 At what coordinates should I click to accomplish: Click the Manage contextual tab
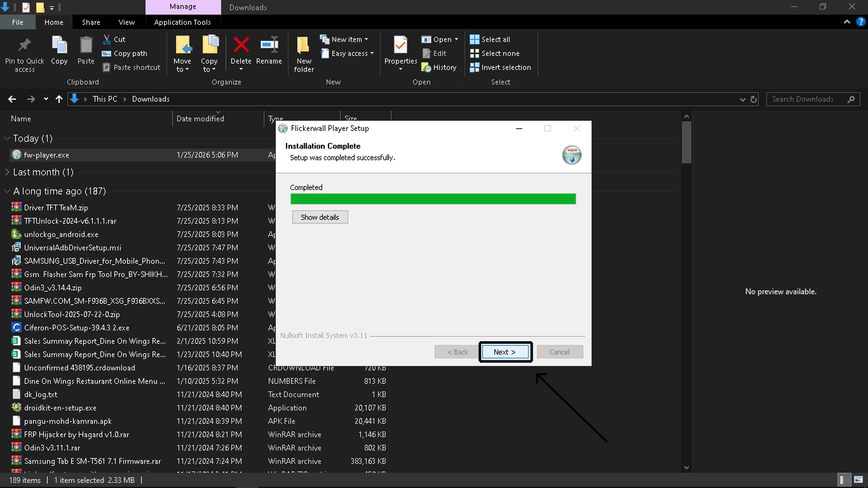(182, 7)
